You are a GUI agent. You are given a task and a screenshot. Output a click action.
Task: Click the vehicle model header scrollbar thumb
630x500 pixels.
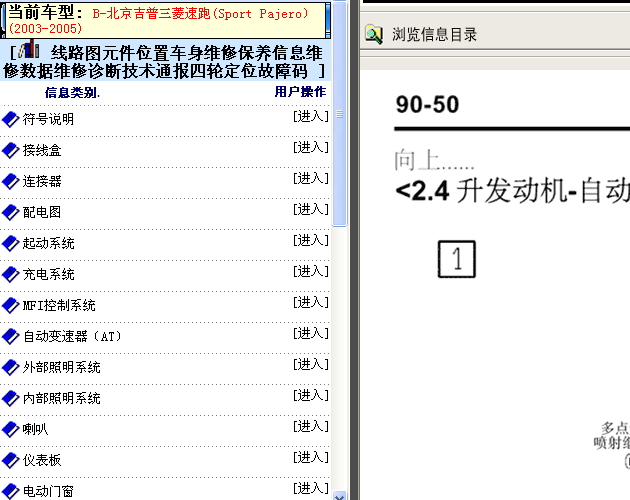[x=328, y=21]
